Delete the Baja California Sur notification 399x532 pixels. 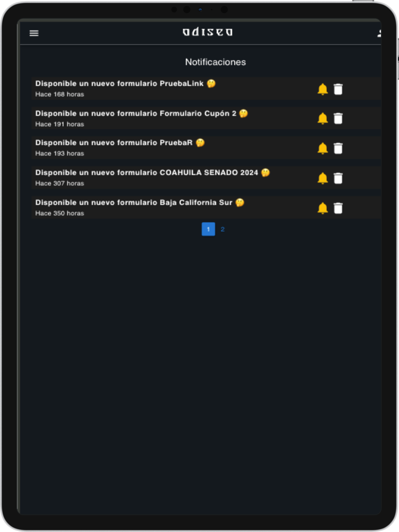click(338, 208)
